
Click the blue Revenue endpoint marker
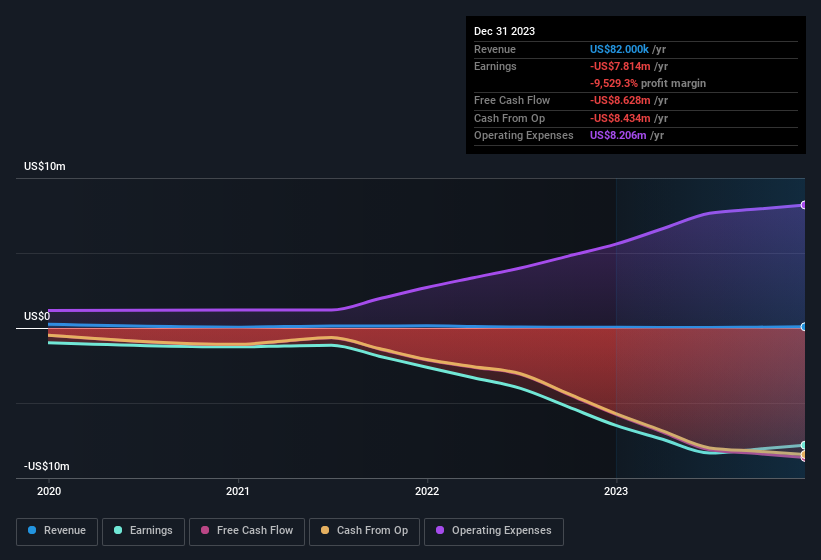(x=804, y=327)
